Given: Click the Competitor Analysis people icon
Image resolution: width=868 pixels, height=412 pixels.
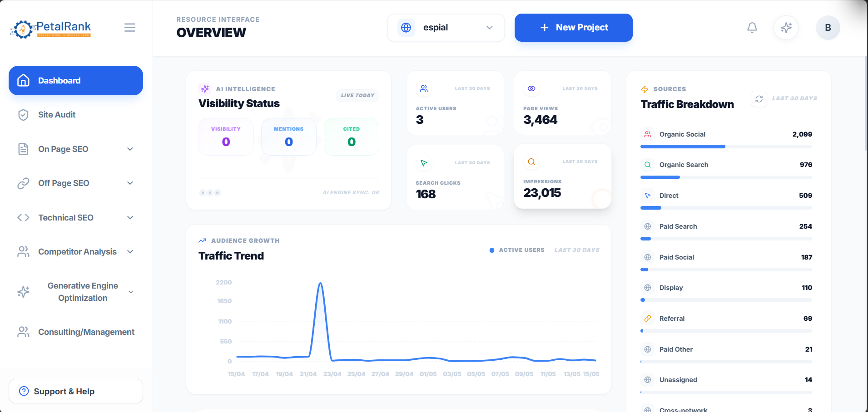Looking at the screenshot, I should [x=23, y=252].
